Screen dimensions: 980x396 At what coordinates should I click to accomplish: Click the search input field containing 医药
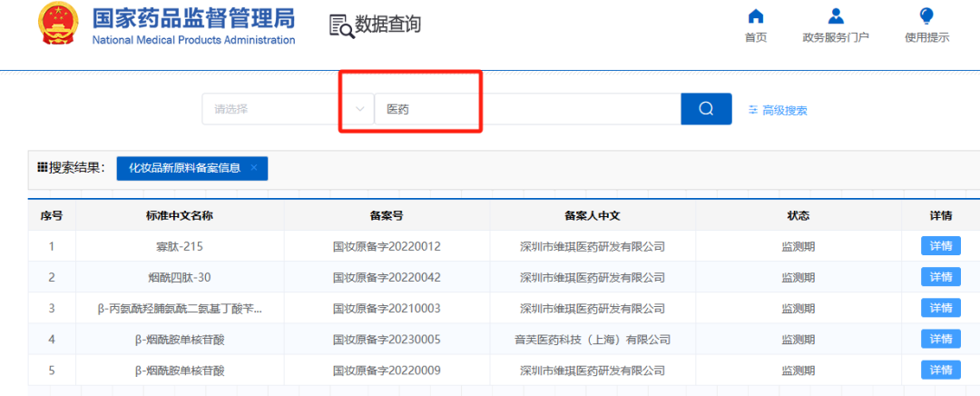coord(526,109)
